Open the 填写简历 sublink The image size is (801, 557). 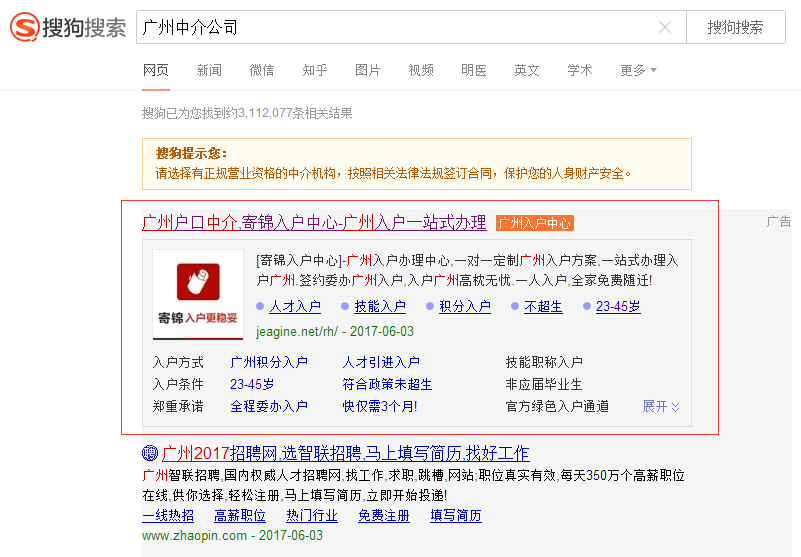click(456, 516)
